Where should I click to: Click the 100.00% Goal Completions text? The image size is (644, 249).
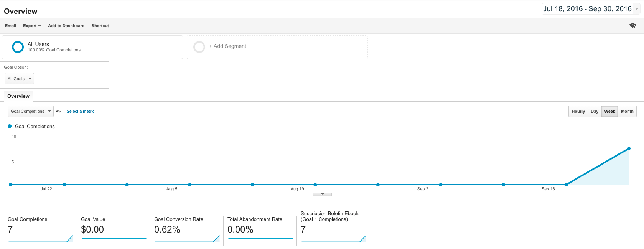click(54, 50)
